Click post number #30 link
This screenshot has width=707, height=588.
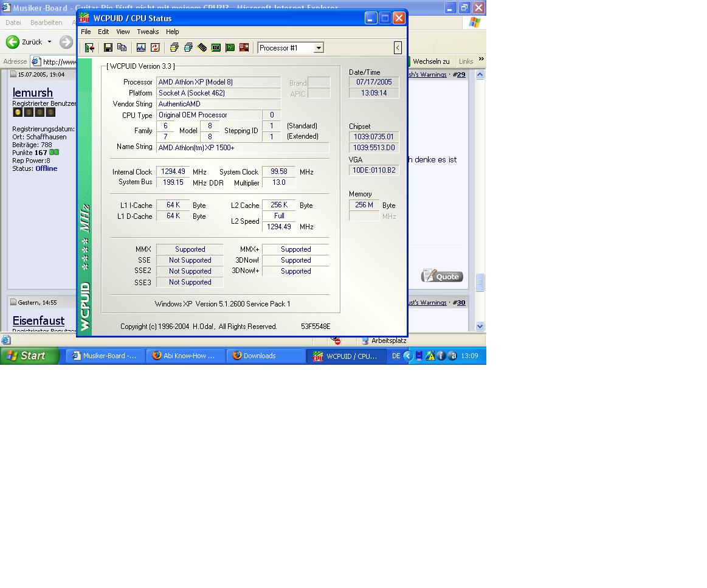click(x=459, y=303)
